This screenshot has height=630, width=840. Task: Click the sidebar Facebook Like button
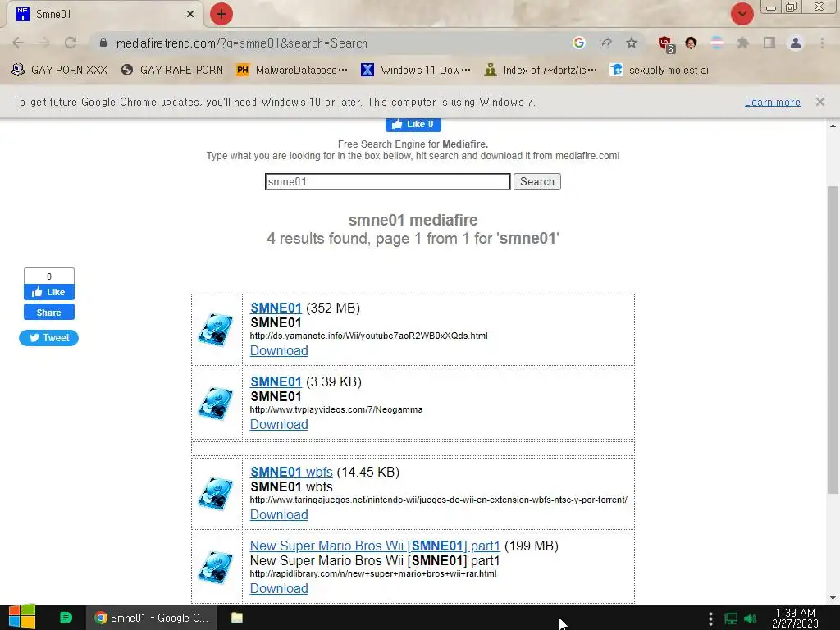tap(48, 292)
